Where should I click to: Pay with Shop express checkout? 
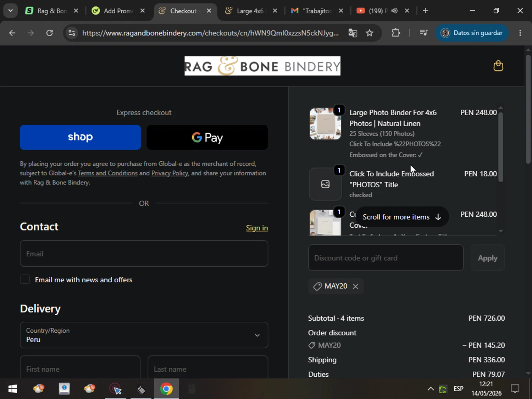[81, 137]
